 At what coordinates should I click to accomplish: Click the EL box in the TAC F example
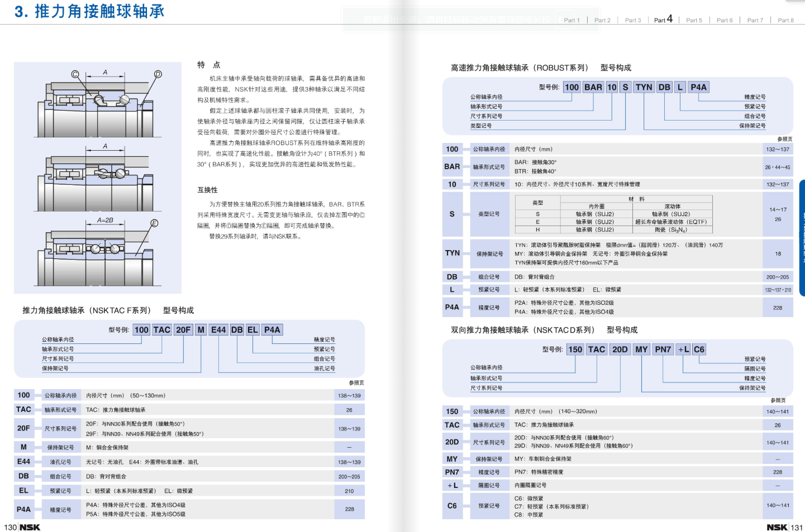tap(253, 330)
